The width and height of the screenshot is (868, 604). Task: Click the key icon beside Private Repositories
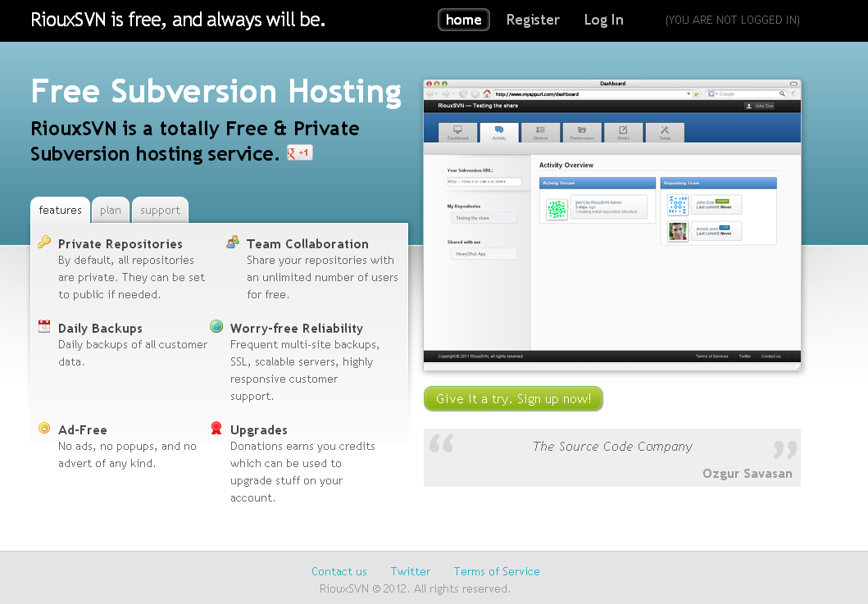[44, 242]
